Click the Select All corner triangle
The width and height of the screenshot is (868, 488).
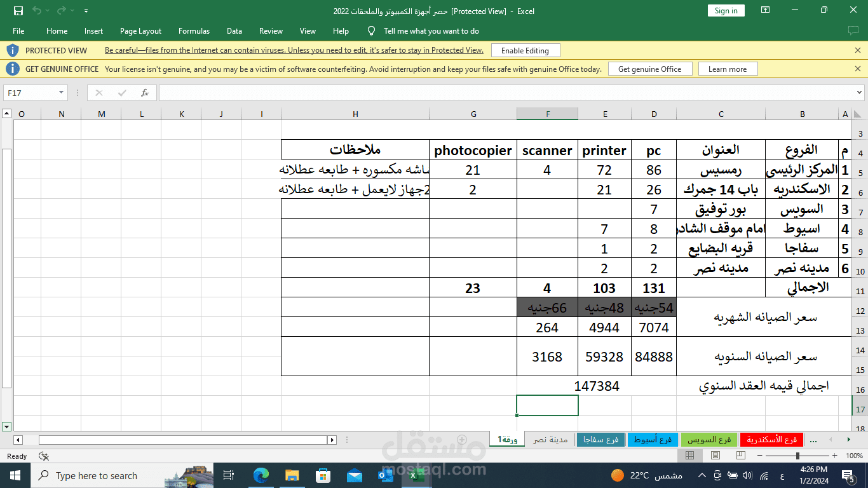[x=859, y=114]
